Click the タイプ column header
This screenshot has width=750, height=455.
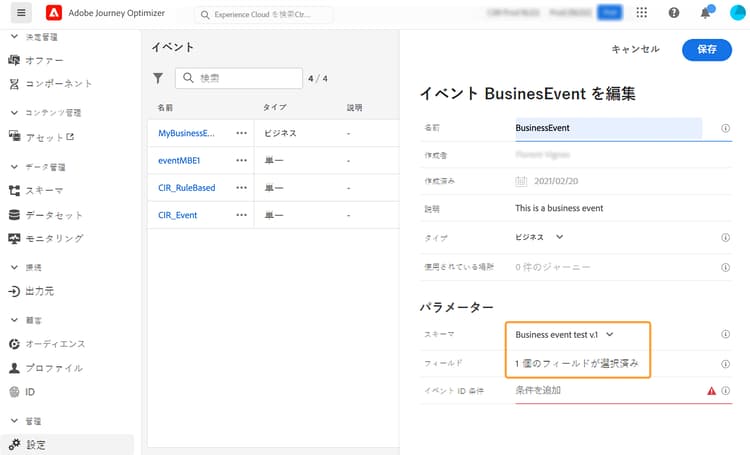tap(275, 107)
